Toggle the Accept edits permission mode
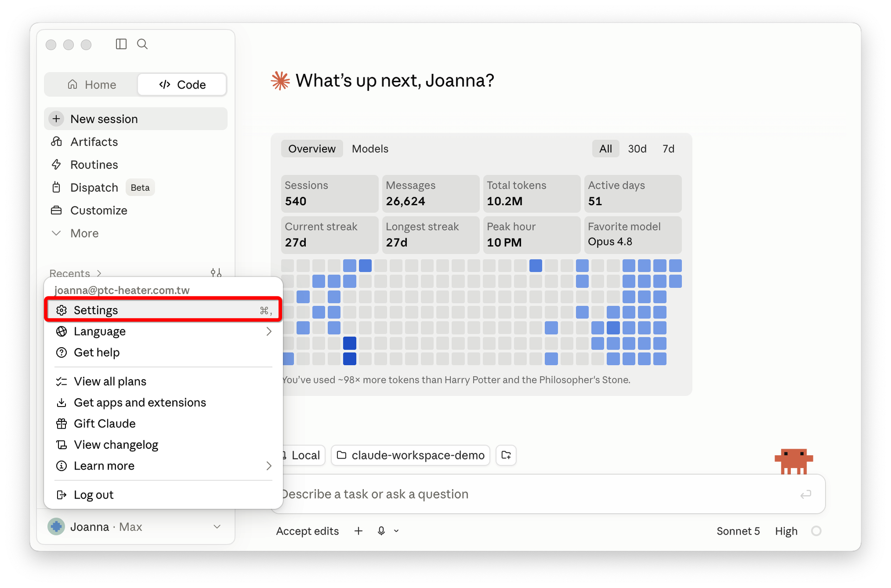 (x=307, y=531)
